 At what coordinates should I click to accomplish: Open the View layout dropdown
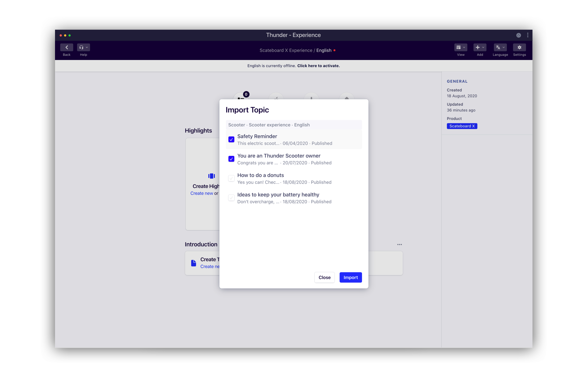(x=460, y=47)
